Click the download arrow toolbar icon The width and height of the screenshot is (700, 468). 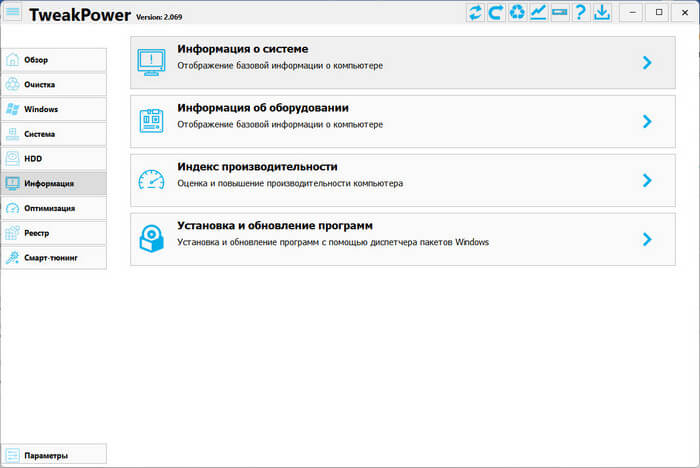(602, 13)
